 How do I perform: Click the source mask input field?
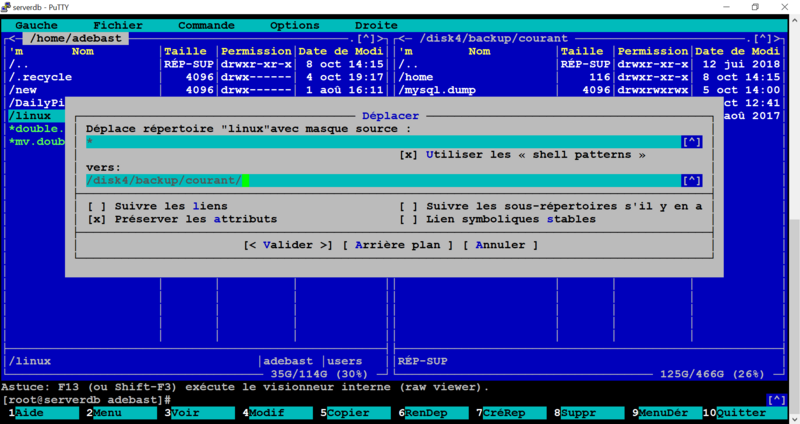[x=384, y=142]
